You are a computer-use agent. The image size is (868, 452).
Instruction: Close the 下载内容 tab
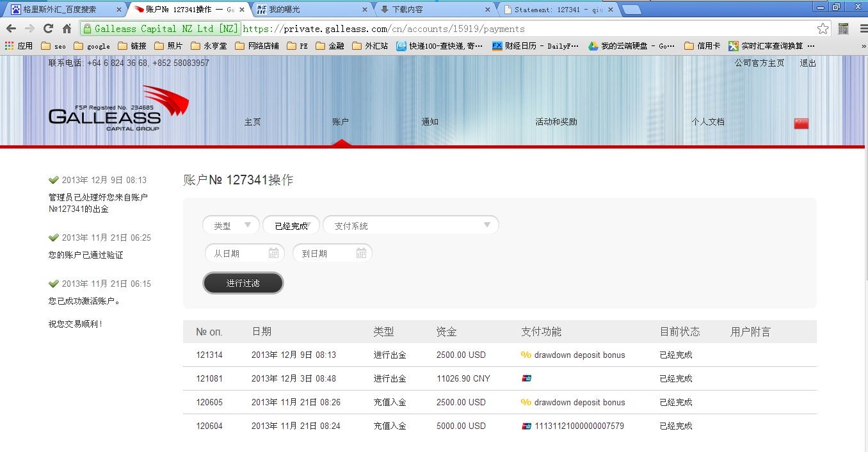(488, 10)
